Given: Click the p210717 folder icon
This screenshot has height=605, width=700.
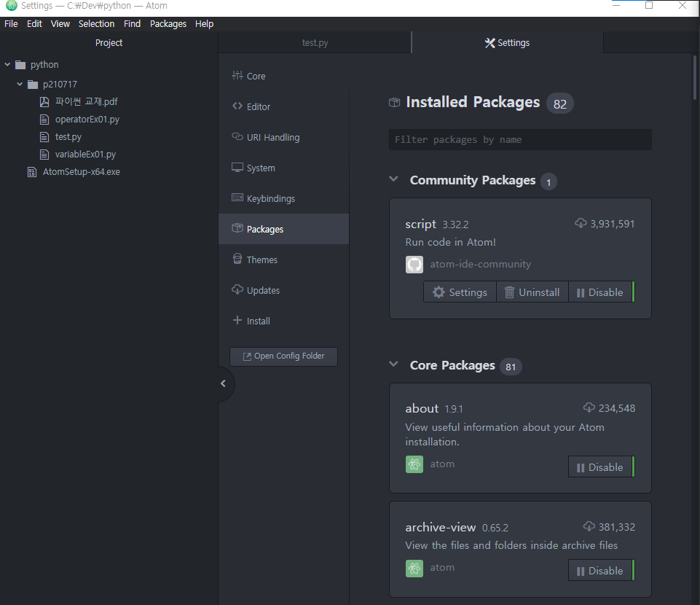Looking at the screenshot, I should coord(33,85).
